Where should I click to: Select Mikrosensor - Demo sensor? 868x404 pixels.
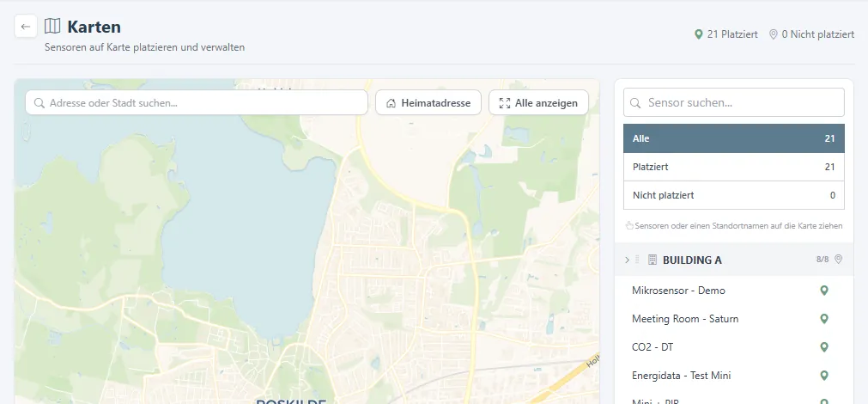click(678, 291)
